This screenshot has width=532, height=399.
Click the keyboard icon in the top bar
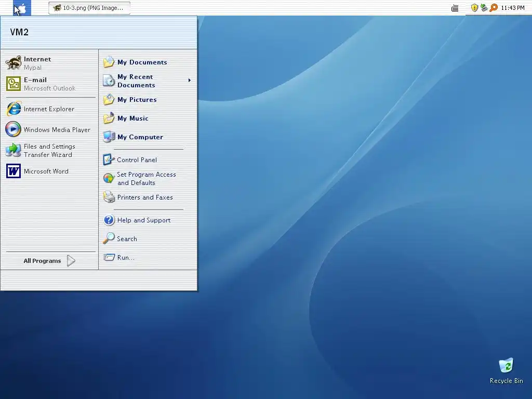(455, 8)
